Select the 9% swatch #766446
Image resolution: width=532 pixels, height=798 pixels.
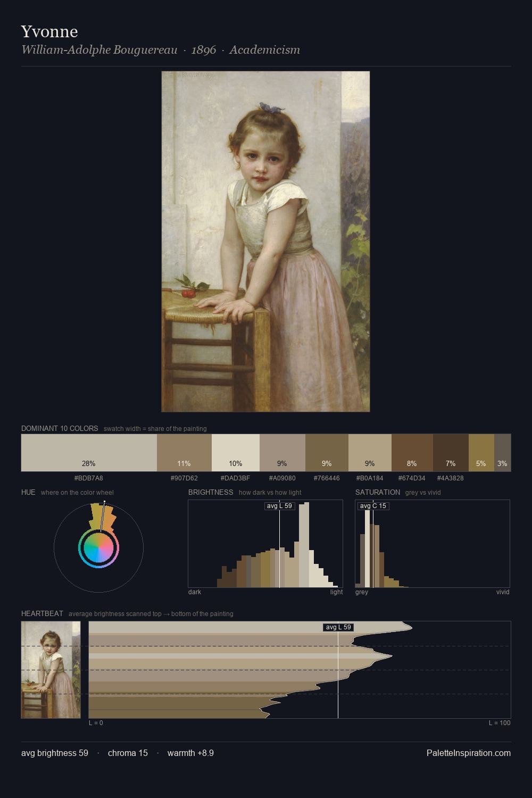327,453
